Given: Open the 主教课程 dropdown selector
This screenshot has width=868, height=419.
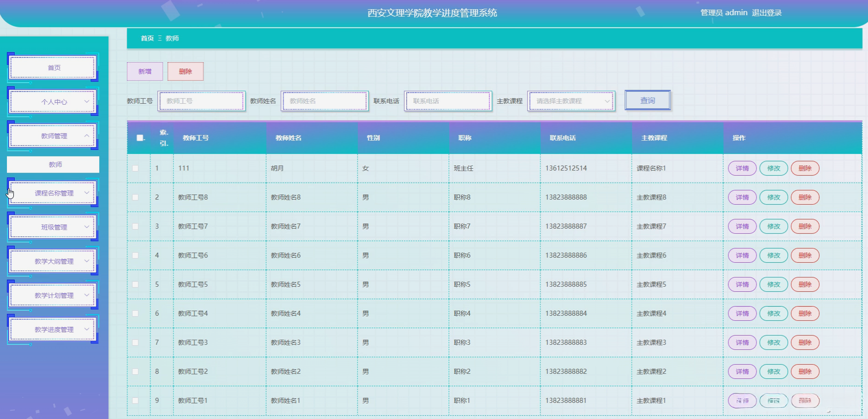Looking at the screenshot, I should 571,101.
